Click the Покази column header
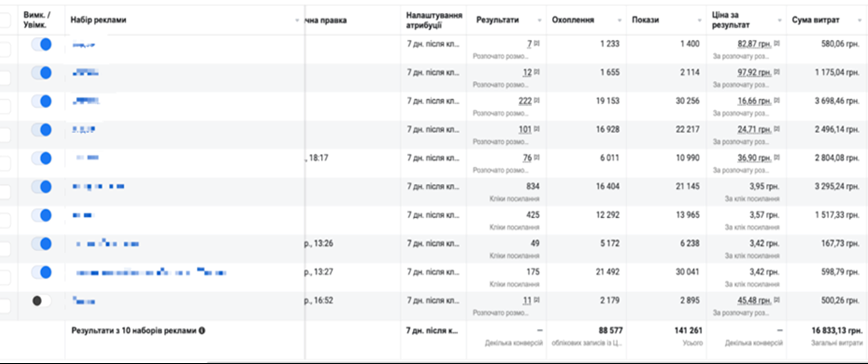The width and height of the screenshot is (868, 364). 645,20
